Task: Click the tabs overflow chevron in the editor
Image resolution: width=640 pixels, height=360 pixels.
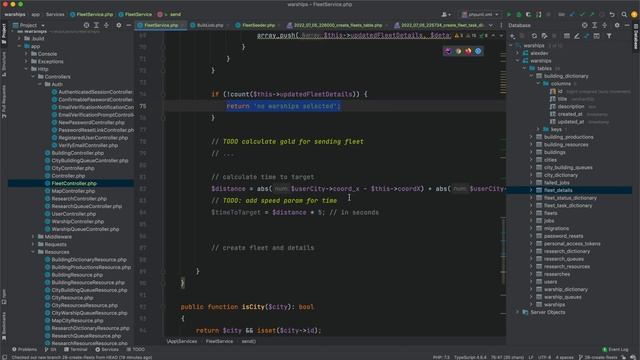Action: [x=491, y=25]
